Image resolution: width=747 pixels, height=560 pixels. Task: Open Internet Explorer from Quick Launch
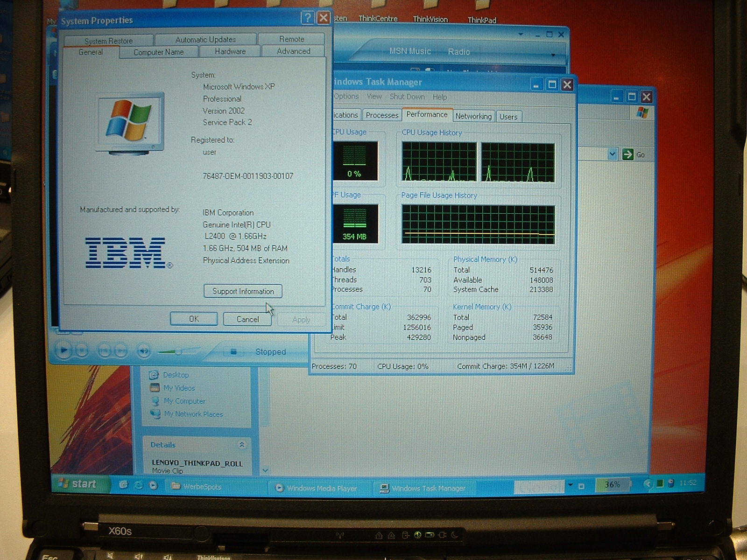pos(138,485)
